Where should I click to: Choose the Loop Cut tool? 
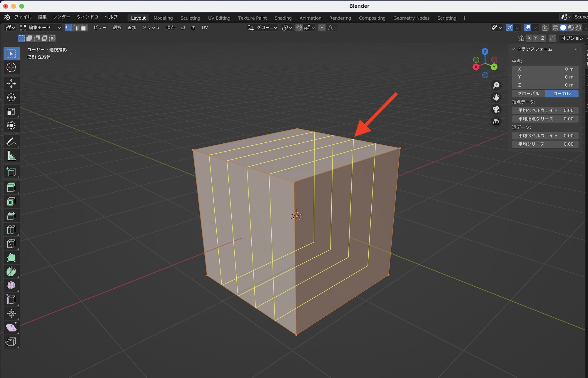pyautogui.click(x=11, y=230)
